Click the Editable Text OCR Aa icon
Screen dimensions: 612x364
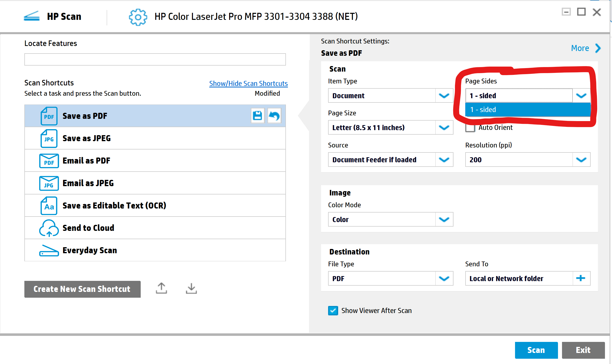click(x=49, y=206)
